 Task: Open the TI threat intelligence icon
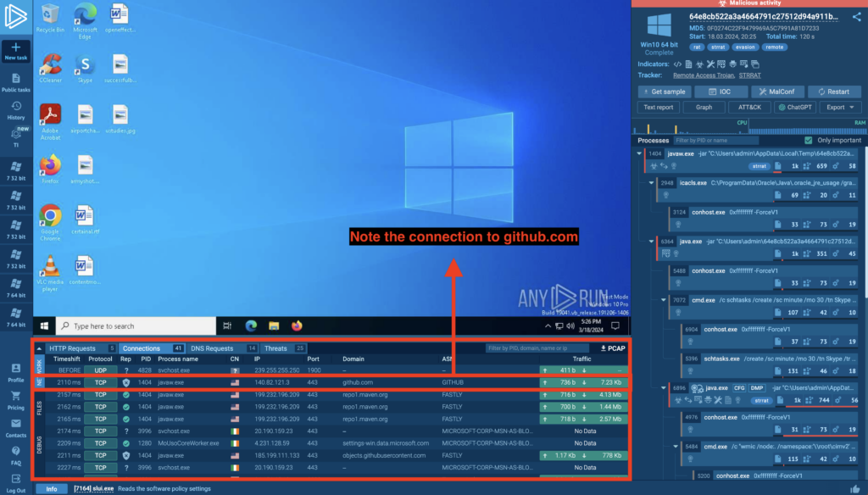pyautogui.click(x=15, y=136)
